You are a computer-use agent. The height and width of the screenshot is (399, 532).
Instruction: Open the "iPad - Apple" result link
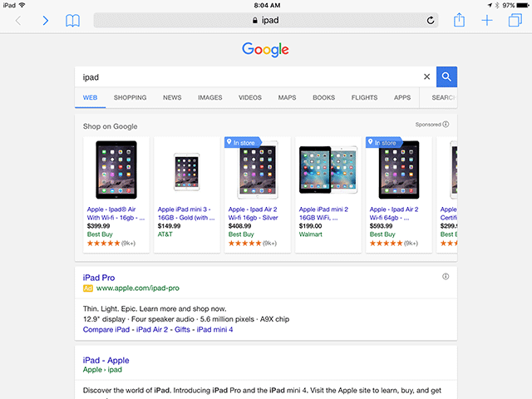tap(106, 360)
